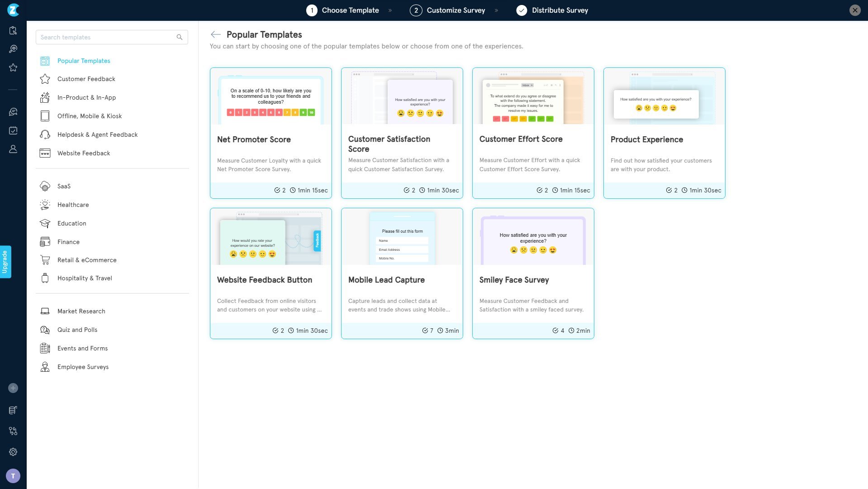
Task: Click the back arrow beside Popular Templates
Action: (216, 34)
